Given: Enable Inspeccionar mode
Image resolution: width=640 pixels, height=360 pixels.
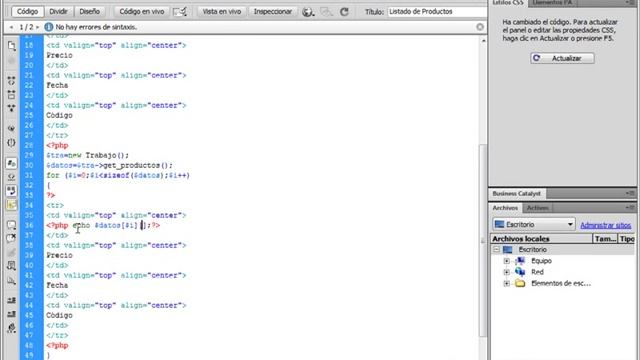Looking at the screenshot, I should tap(273, 11).
